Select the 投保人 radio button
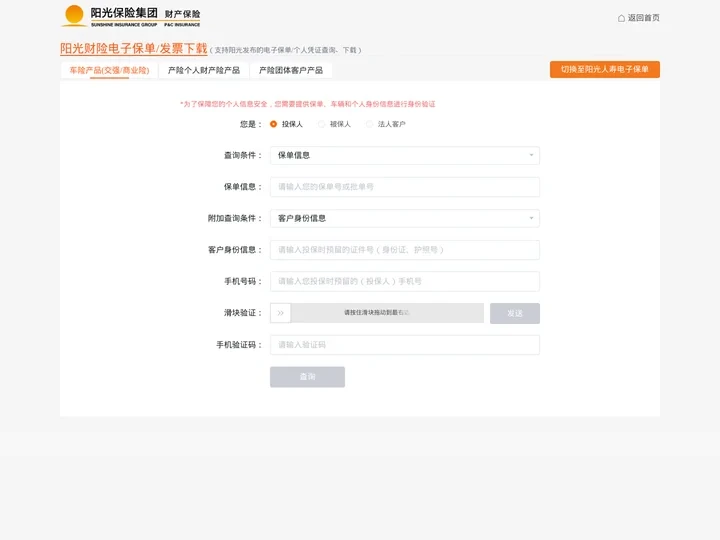Screen dimensions: 720x540 coord(273,124)
